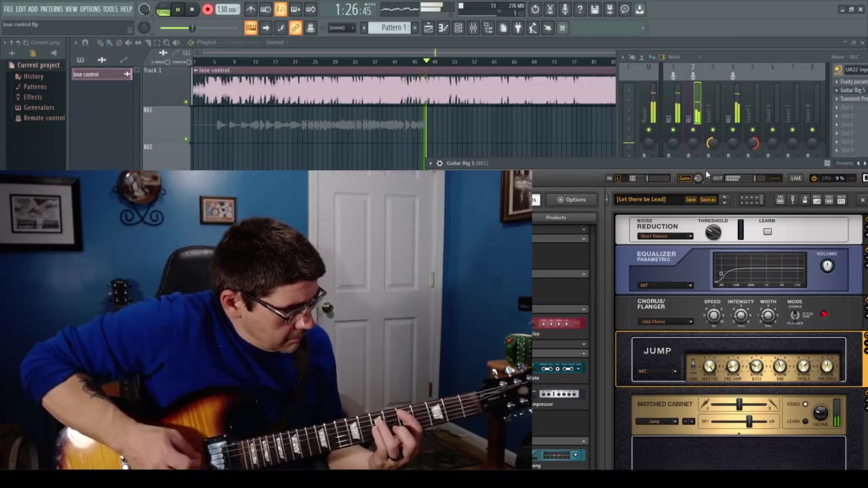Toggle the Matched Cabinet STEREO switch
Viewport: 868px width, 488px height.
click(805, 404)
